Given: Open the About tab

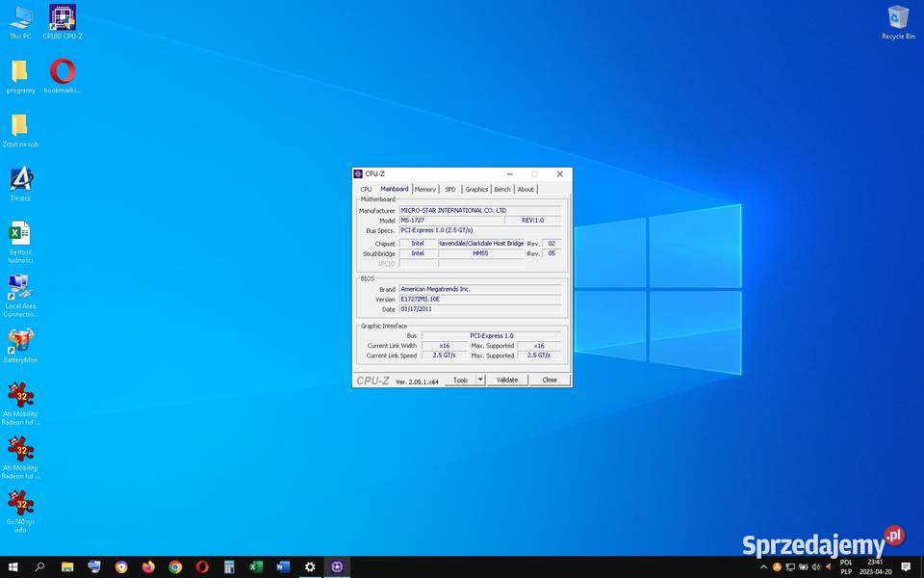Looking at the screenshot, I should point(526,190).
